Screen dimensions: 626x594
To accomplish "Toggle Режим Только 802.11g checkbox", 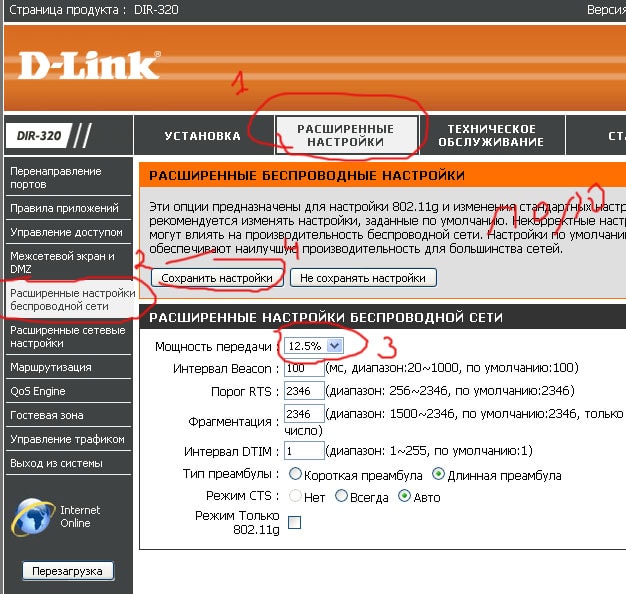I will 295,522.
